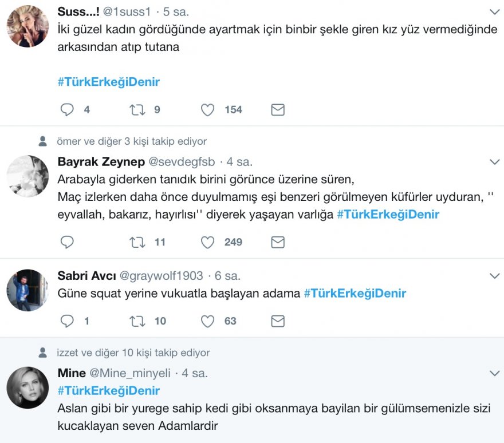Click envelope icon on Sabri Avcı's tweet
504x443 pixels.
278,321
